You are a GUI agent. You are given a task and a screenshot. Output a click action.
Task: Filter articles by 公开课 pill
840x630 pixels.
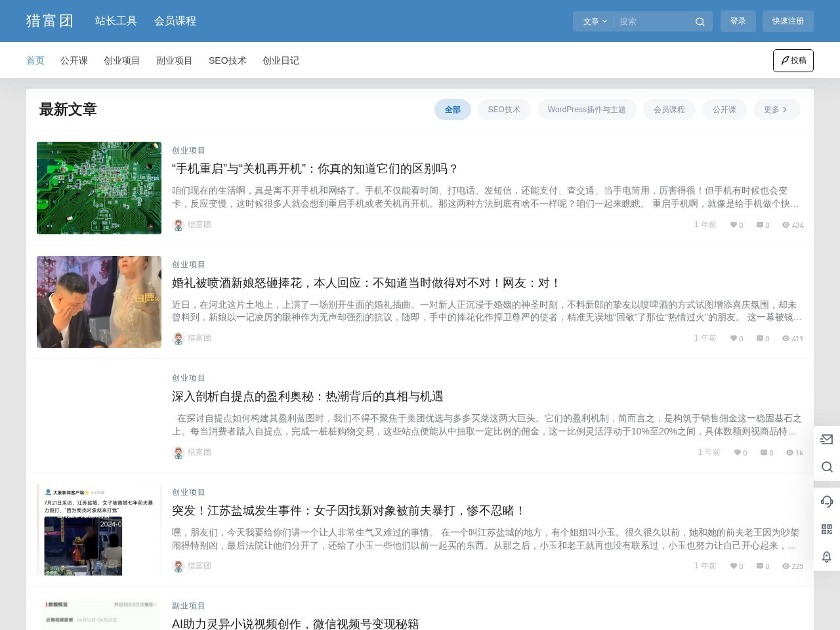tap(724, 110)
